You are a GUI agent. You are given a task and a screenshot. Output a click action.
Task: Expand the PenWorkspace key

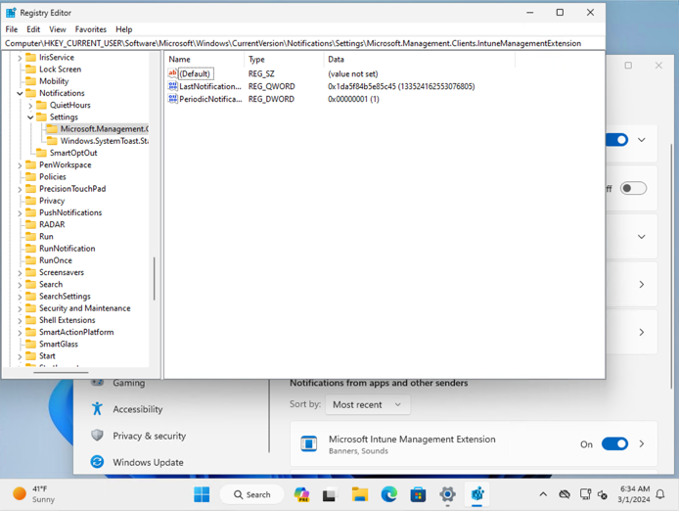coord(20,165)
